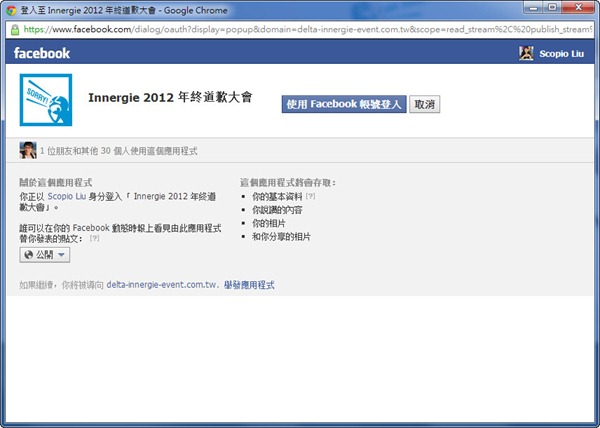The image size is (600, 428).
Task: Click the Chrome icon in title bar
Action: coord(11,10)
